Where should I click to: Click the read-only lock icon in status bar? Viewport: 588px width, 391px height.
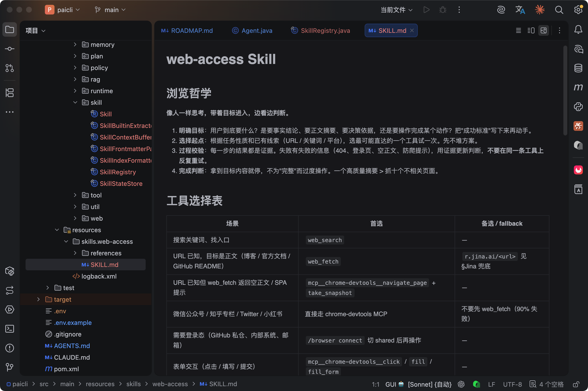click(576, 384)
